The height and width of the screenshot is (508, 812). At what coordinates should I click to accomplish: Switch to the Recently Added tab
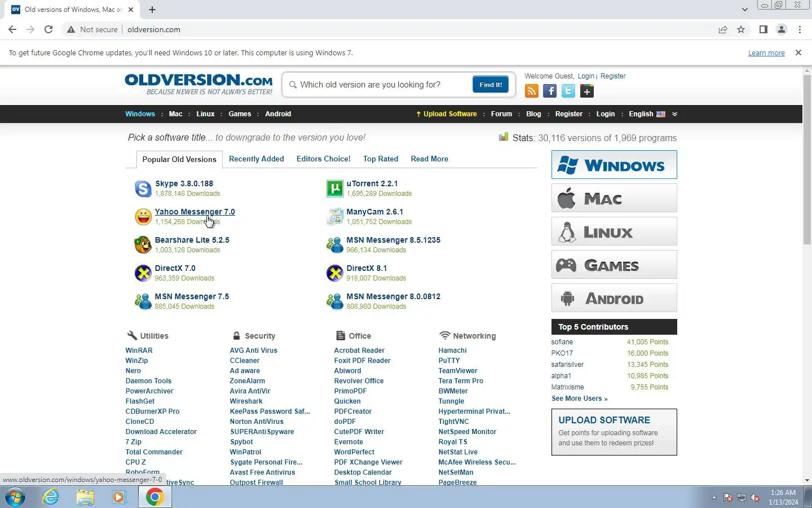257,159
